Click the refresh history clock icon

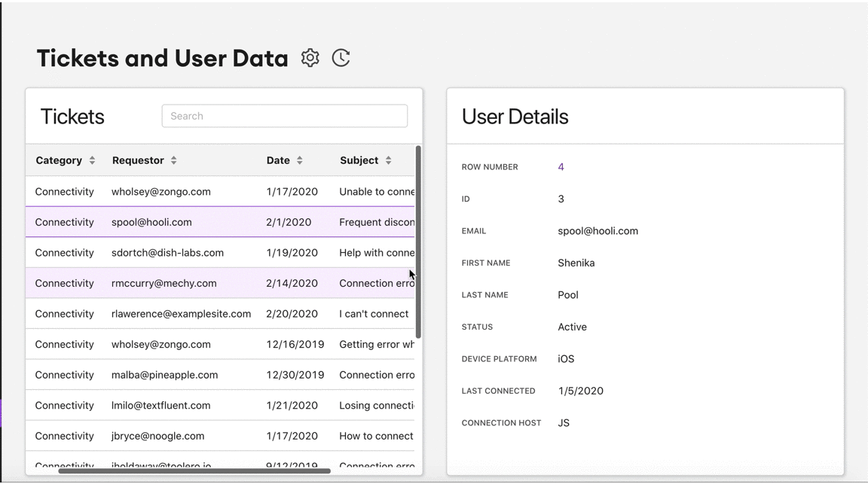click(x=341, y=57)
